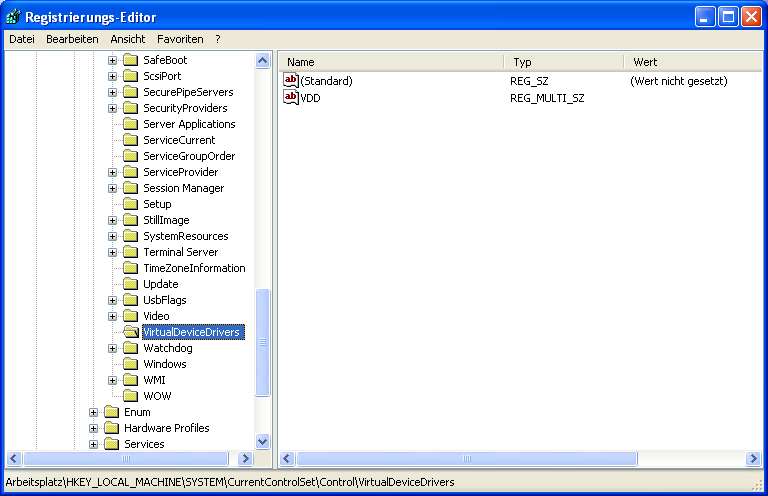Click the open VirtualDeviceDrivers folder icon
This screenshot has width=768, height=496.
[x=131, y=332]
